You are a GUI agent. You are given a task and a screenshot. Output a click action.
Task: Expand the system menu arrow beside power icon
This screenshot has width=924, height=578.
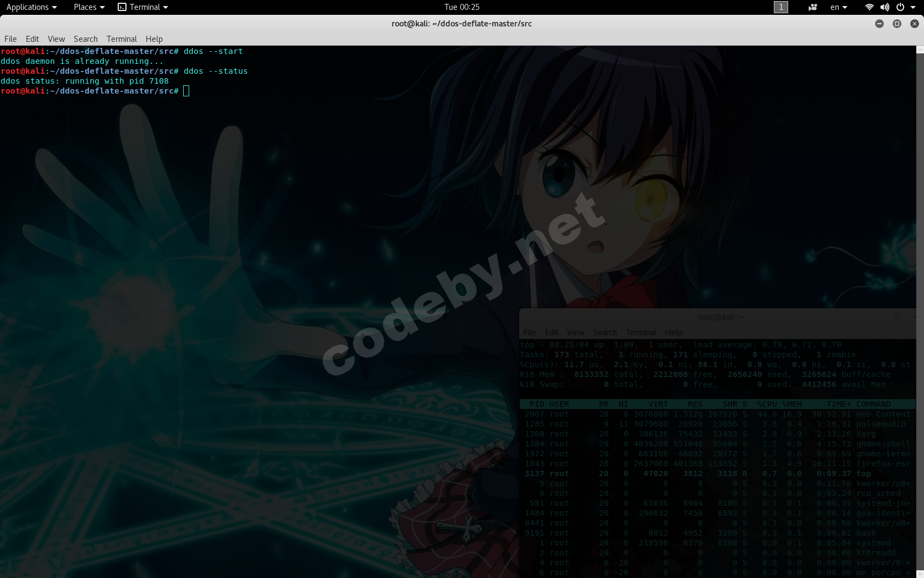pos(913,7)
